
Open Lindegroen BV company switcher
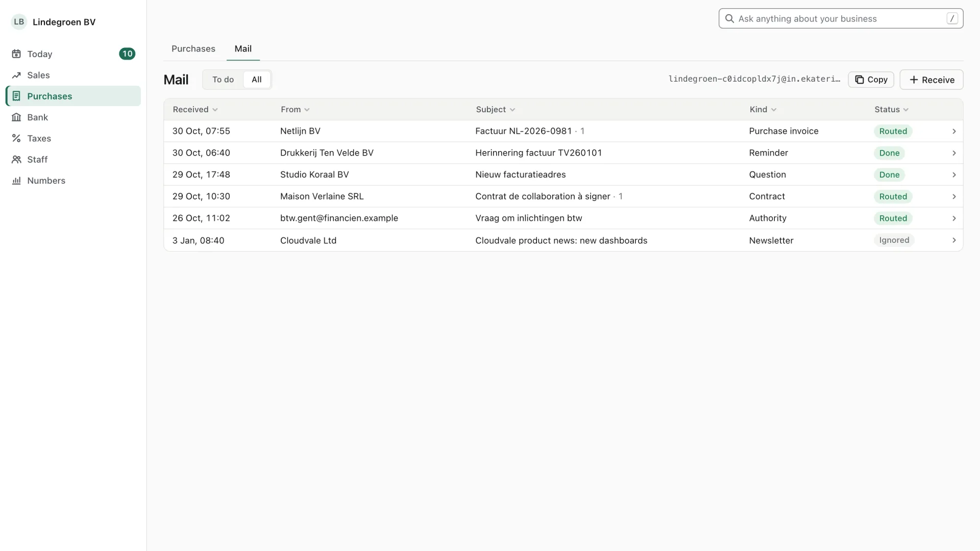[x=54, y=22]
